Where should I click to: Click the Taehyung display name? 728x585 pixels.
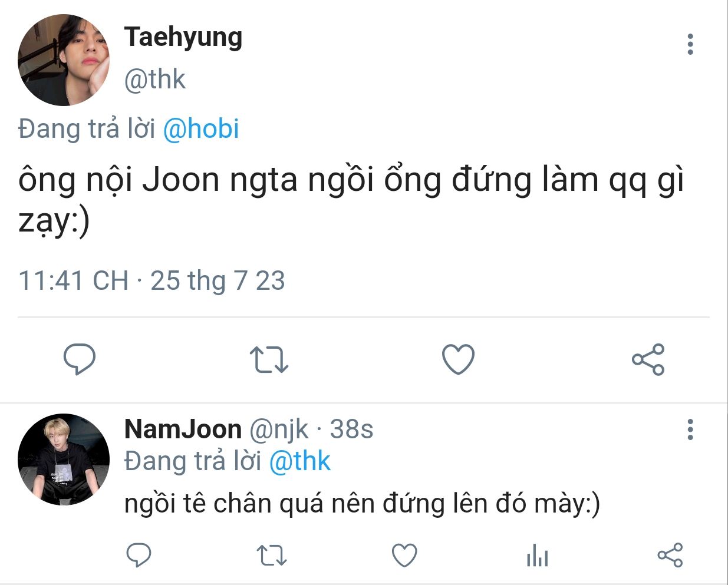(x=183, y=37)
